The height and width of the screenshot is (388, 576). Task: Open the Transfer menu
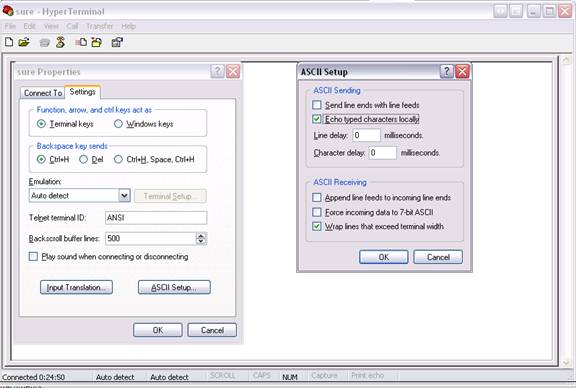click(100, 26)
